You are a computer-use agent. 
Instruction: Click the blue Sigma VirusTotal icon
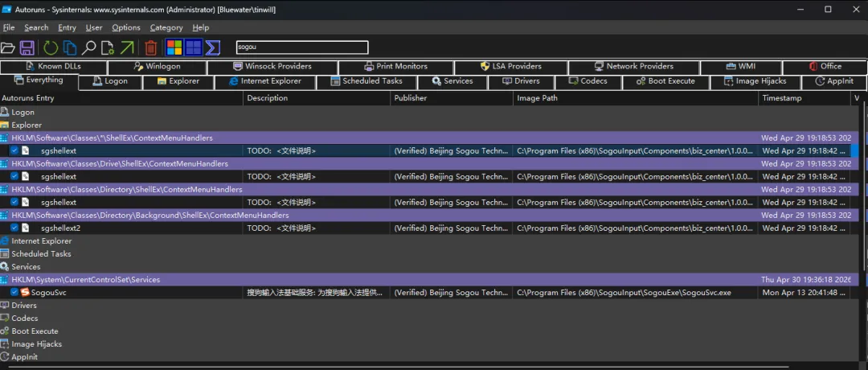[x=212, y=47]
